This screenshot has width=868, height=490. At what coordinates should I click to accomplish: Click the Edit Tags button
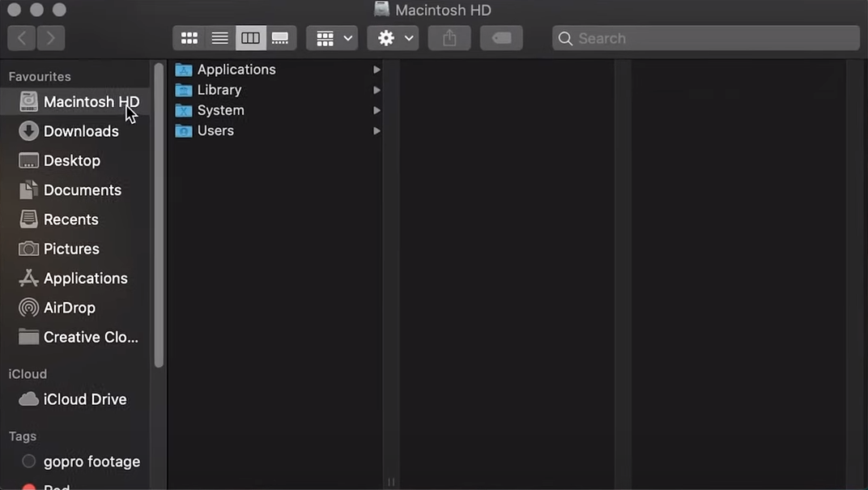(501, 38)
